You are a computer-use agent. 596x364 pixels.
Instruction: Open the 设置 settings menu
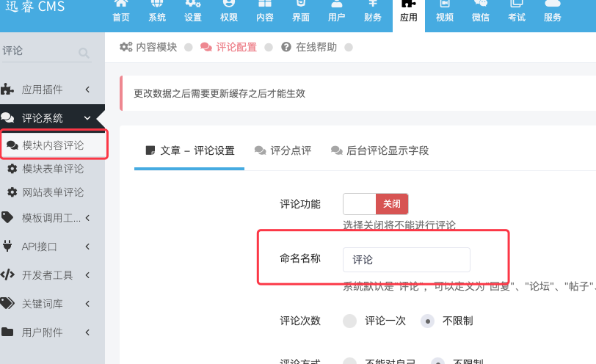pos(193,12)
